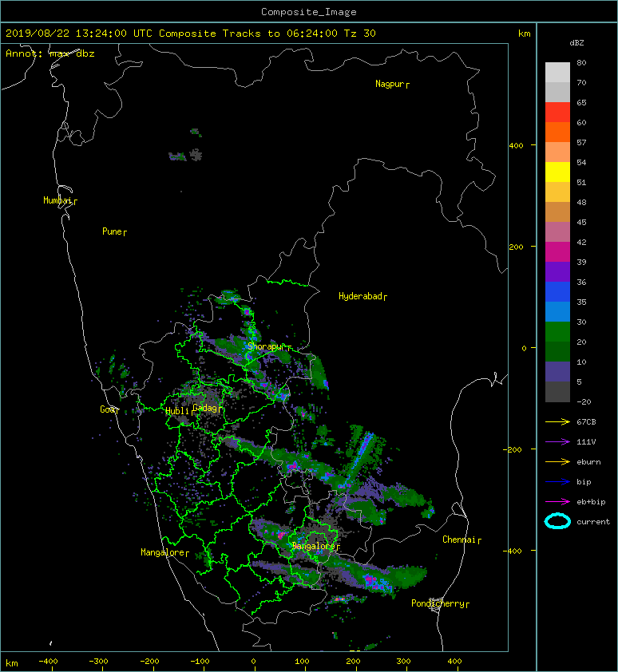The image size is (618, 672).
Task: Click the 'Annot: max dbz' annotation label
Action: click(x=50, y=53)
